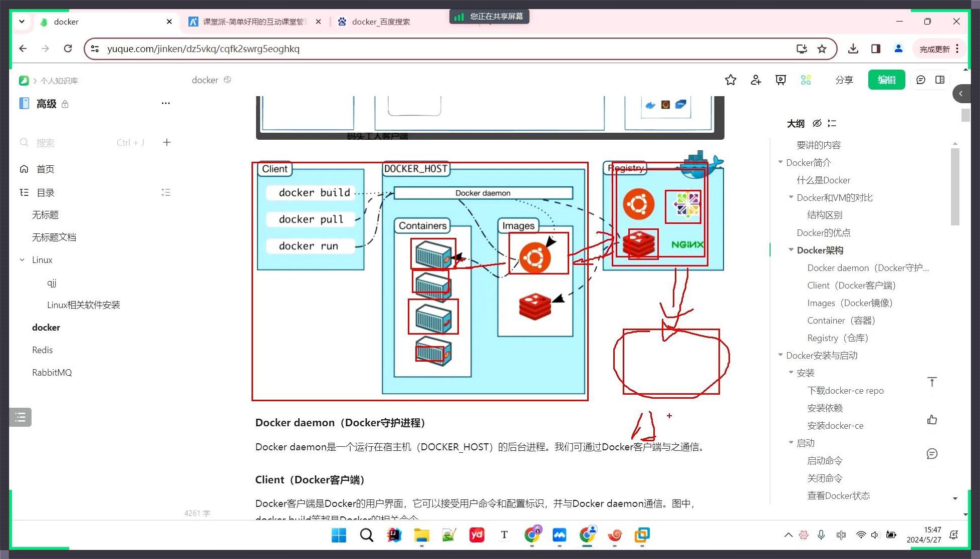This screenshot has height=559, width=980.
Task: Collapse 安装 outline subsection
Action: pyautogui.click(x=791, y=373)
